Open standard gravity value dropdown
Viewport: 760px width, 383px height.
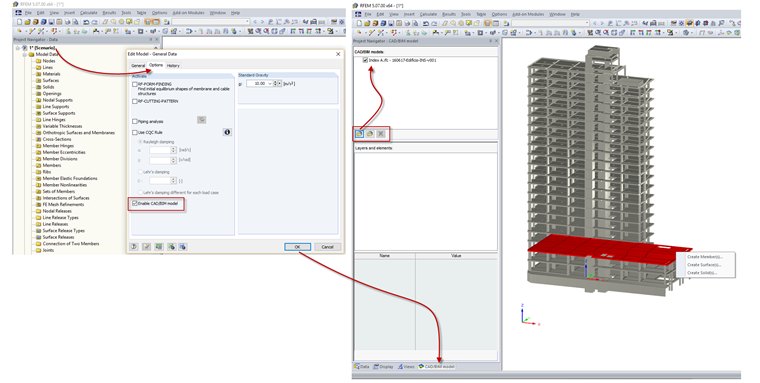pyautogui.click(x=270, y=84)
